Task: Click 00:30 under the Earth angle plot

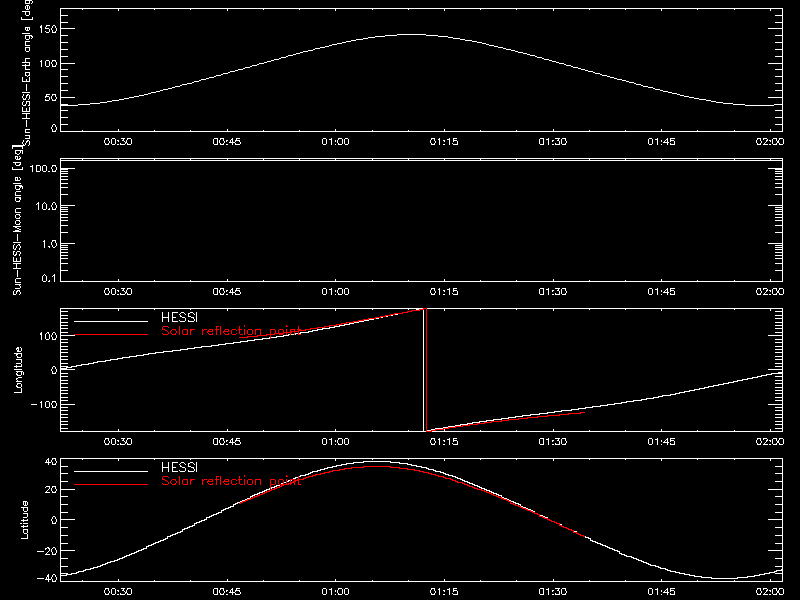Action: (118, 142)
